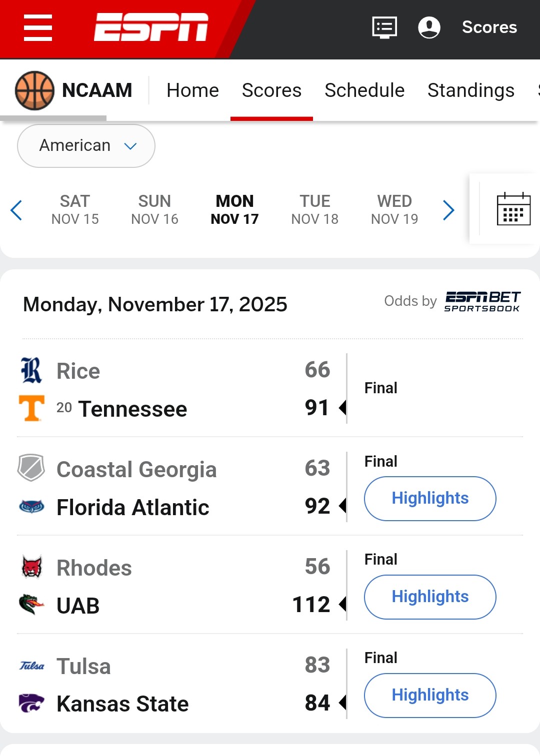Click the NCAAM basketball icon
540x756 pixels.
(34, 90)
